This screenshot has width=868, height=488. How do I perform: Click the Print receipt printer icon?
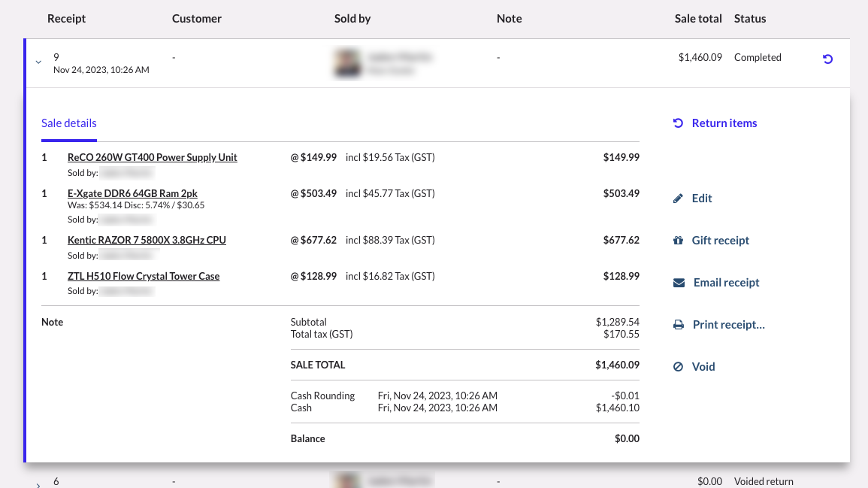click(679, 324)
